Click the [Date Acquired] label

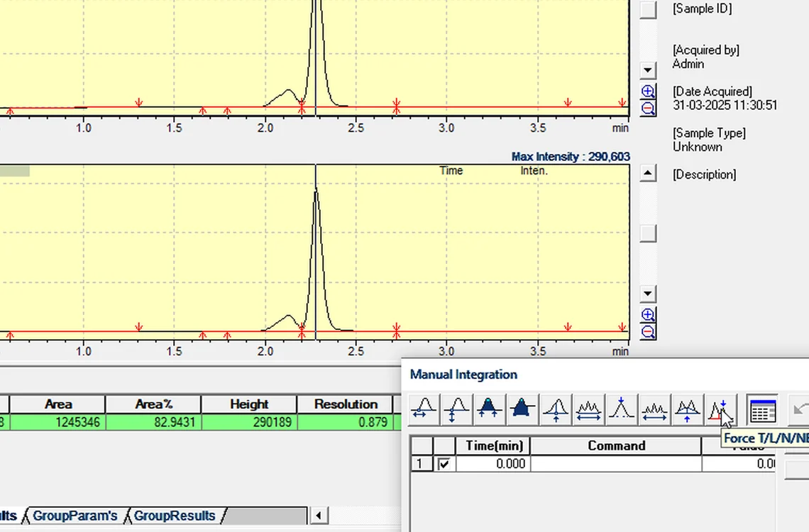(712, 92)
